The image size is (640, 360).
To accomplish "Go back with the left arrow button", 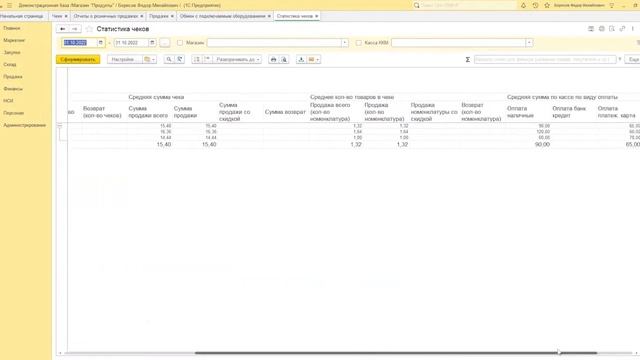I will click(62, 29).
